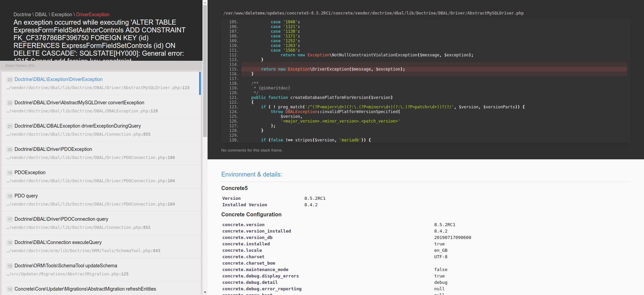Click the frame number 18 badge
Image resolution: width=644 pixels, height=295 pixels.
(10, 196)
